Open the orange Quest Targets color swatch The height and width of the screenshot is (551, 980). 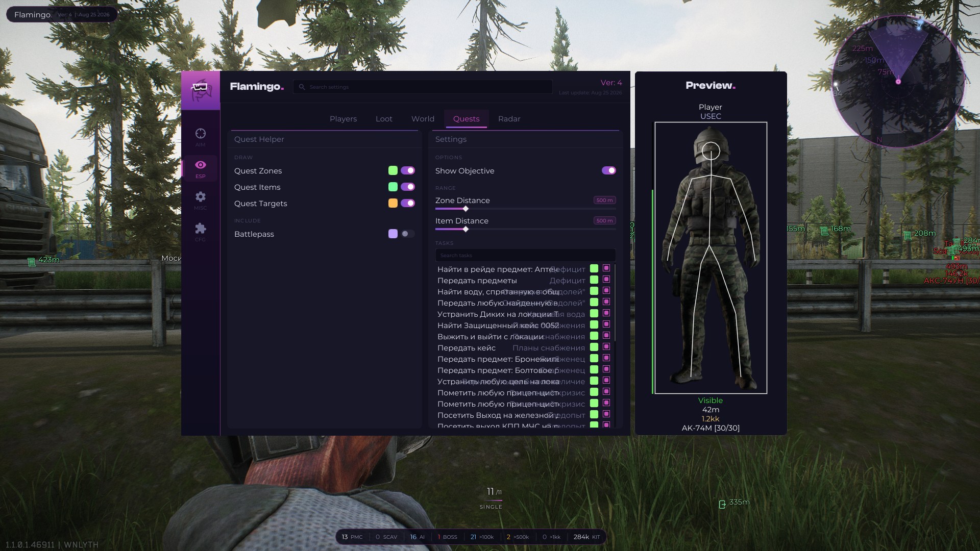(393, 204)
